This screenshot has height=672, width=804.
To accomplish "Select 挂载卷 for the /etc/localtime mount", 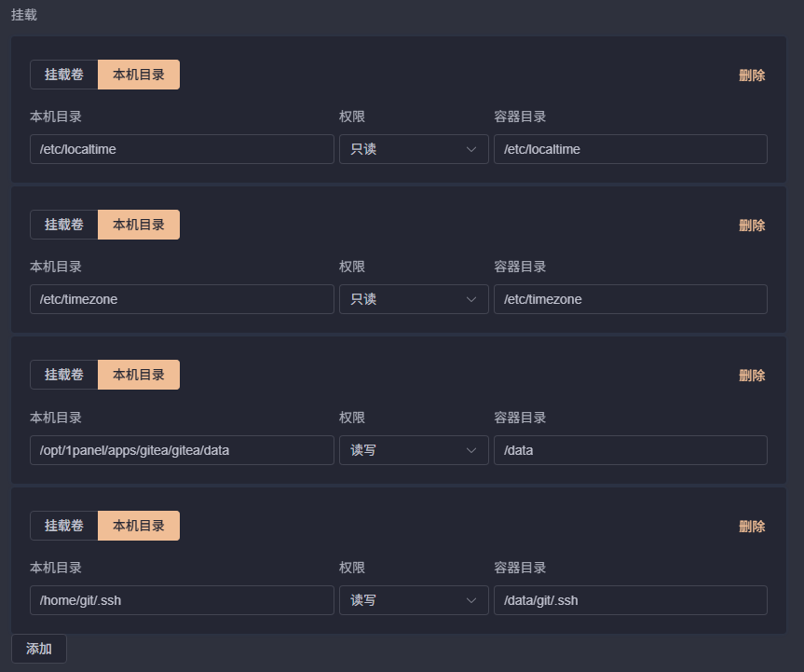I will (x=64, y=75).
